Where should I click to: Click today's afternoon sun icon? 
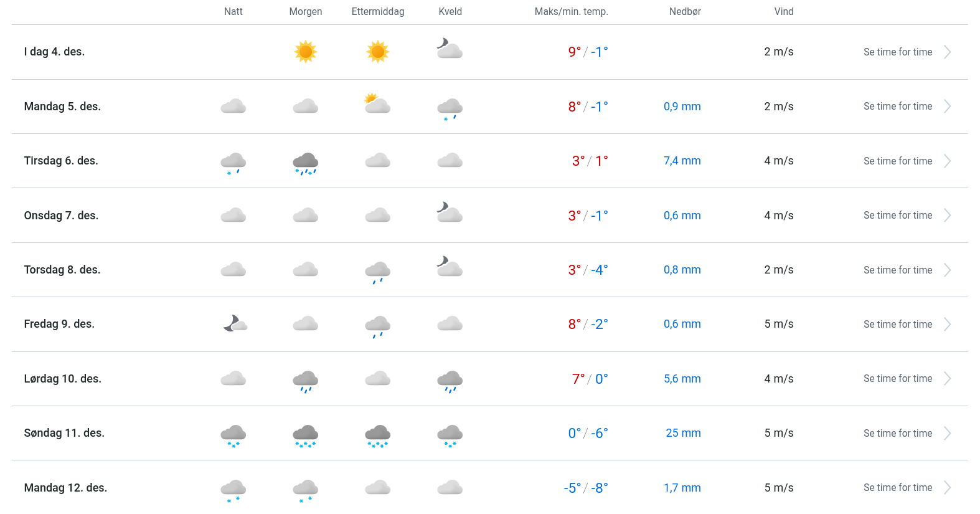(x=377, y=52)
